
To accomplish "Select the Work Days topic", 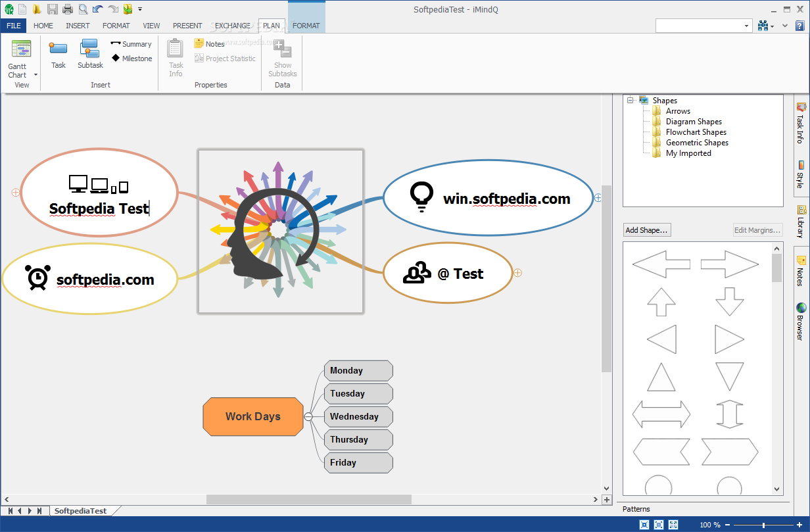I will coord(253,416).
